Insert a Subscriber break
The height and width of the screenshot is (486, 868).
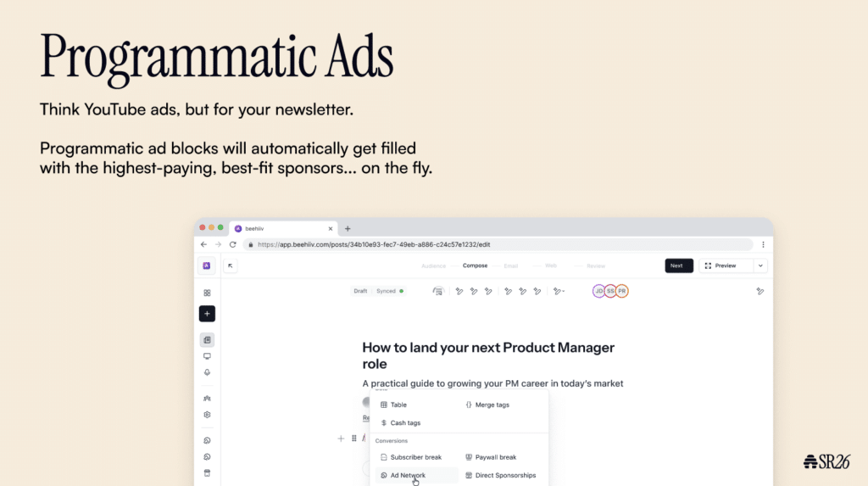(411, 457)
